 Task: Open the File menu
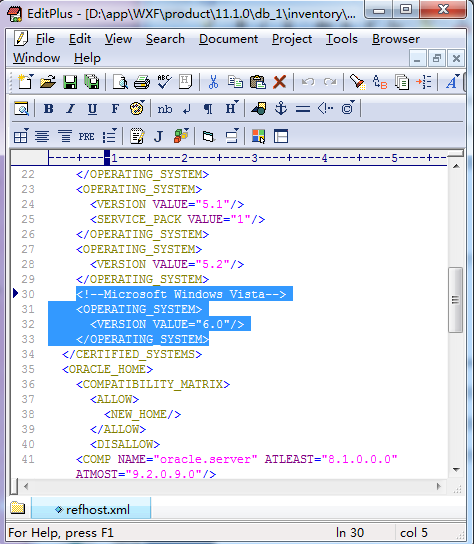click(45, 39)
